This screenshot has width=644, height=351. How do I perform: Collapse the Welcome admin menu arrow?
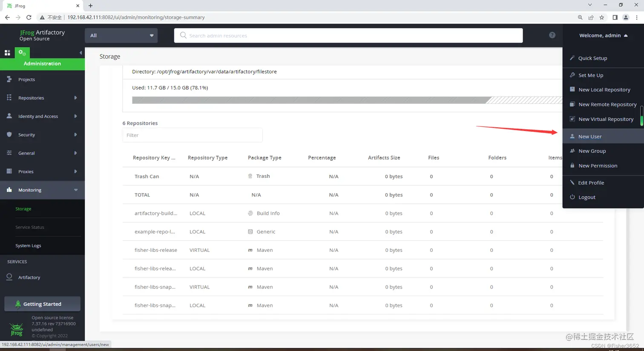click(x=626, y=36)
